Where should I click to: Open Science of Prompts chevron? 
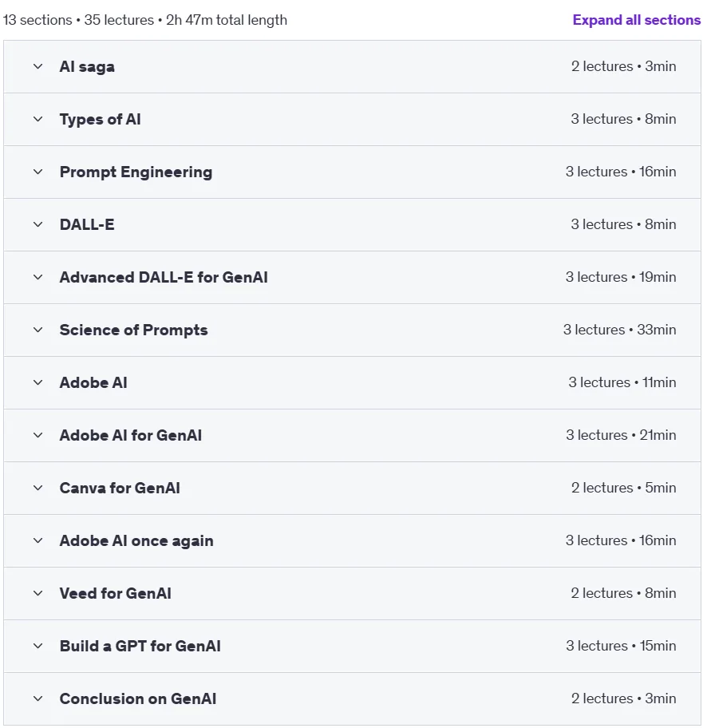[x=38, y=330]
